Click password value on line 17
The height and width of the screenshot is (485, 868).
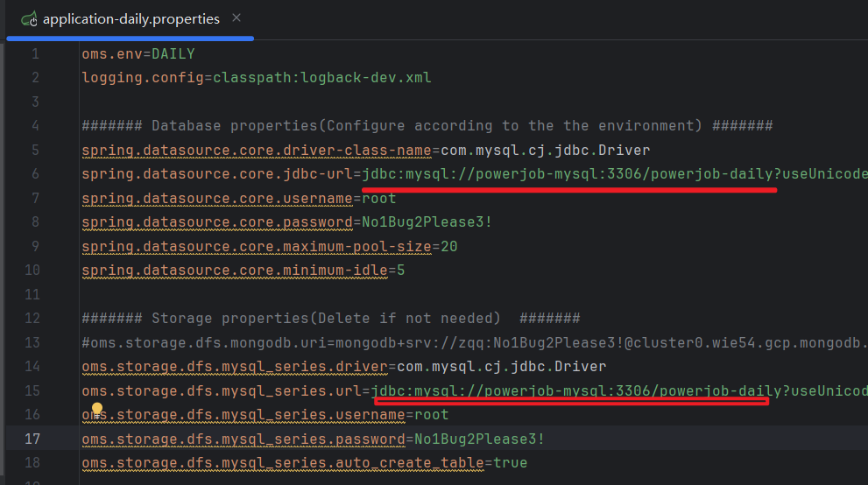479,439
